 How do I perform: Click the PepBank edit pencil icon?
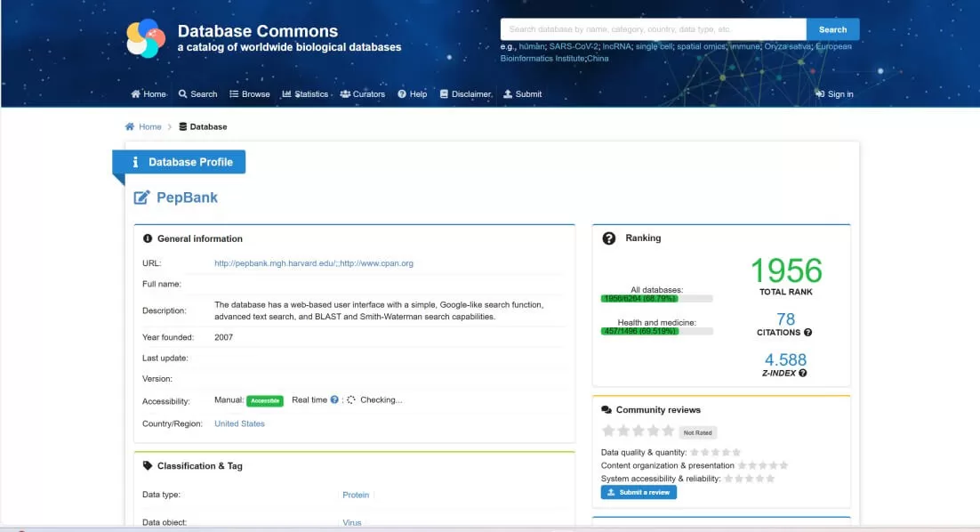[x=142, y=197]
